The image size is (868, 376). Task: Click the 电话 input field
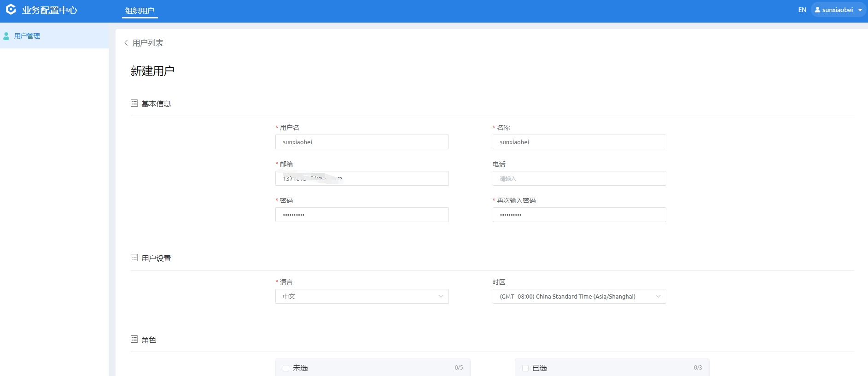(579, 178)
